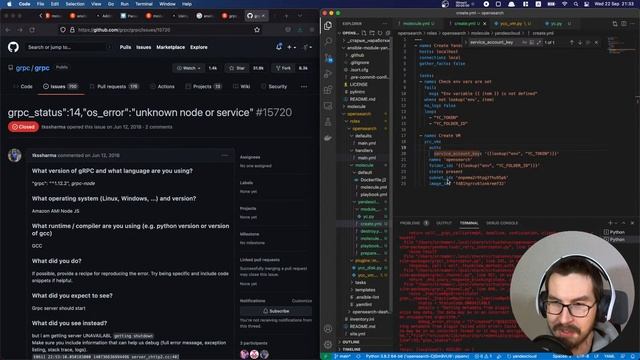Go back in the browser
This screenshot has height=360, width=640.
(x=8, y=30)
